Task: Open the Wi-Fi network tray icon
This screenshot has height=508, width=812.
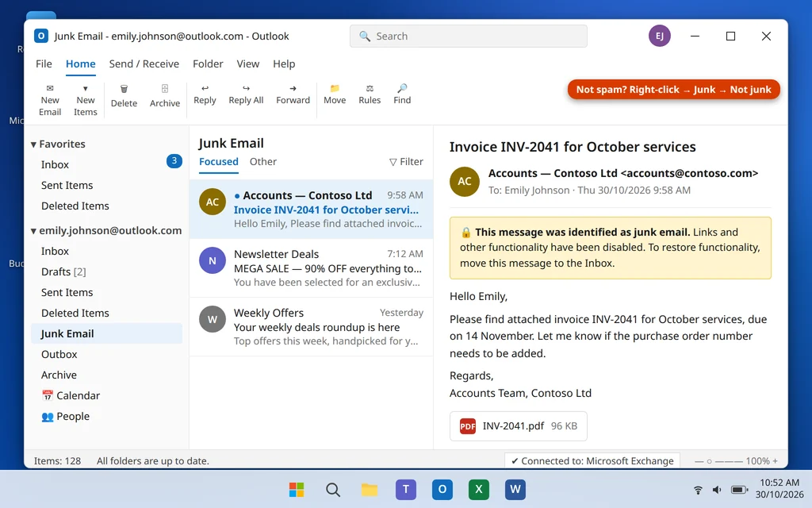Action: pos(698,489)
